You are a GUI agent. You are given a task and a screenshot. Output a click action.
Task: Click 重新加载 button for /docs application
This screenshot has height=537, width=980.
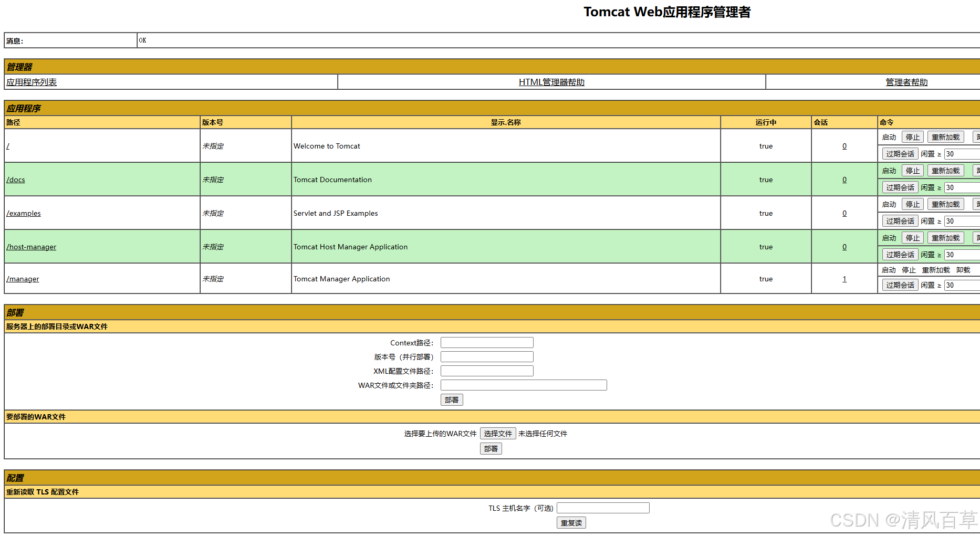946,171
